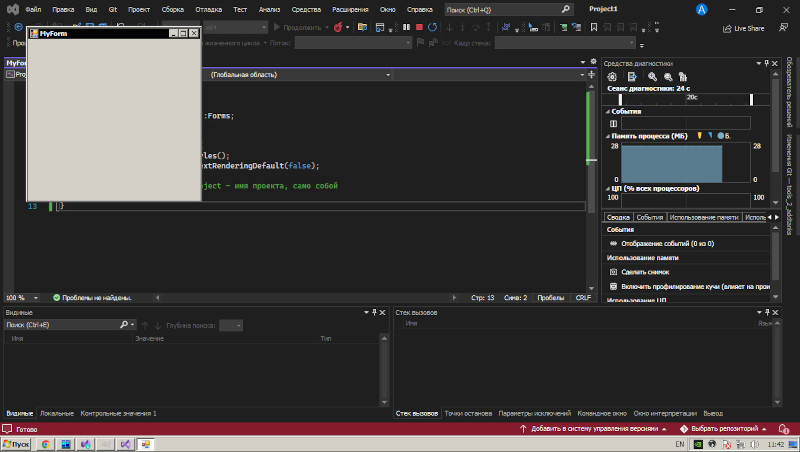Collapse the ЦП (% всех процессоров) graph
This screenshot has height=452, width=800.
(608, 189)
